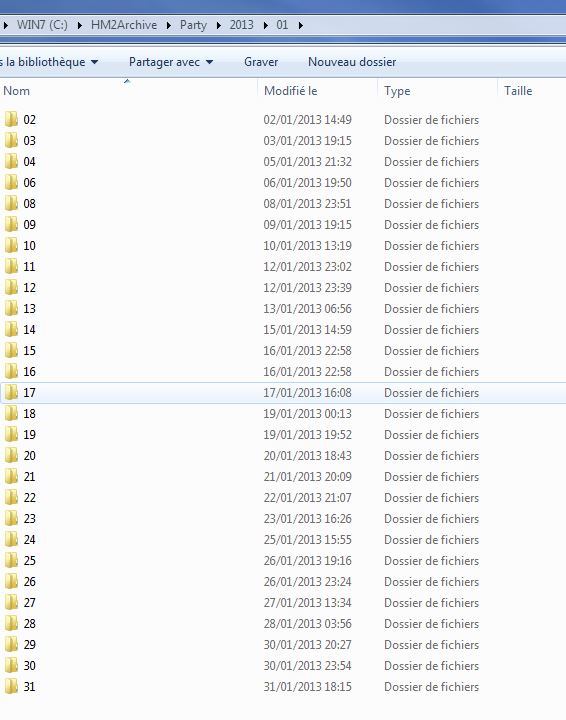
Task: Select the 29 folder icon
Action: click(x=11, y=645)
